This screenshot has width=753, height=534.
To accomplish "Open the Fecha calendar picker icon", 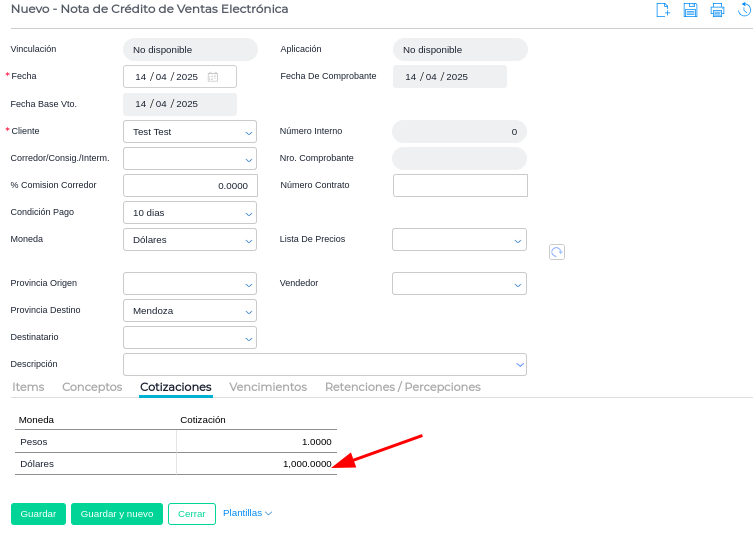I will pyautogui.click(x=213, y=77).
